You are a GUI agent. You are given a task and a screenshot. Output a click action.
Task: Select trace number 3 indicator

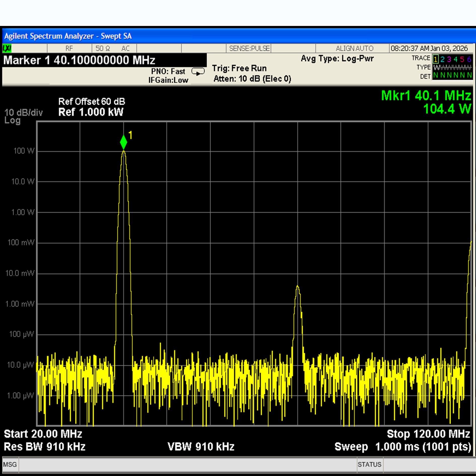[x=449, y=59]
